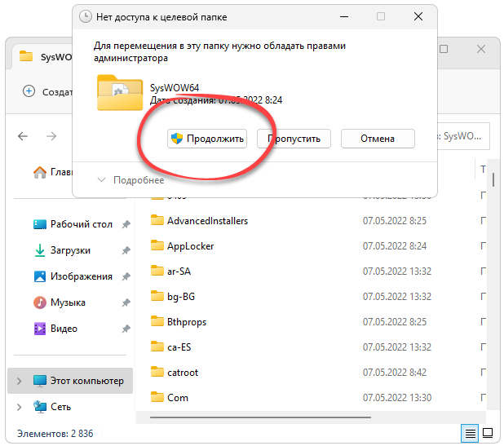504x446 pixels.
Task: Click the bg-BG folder icon
Action: click(157, 296)
